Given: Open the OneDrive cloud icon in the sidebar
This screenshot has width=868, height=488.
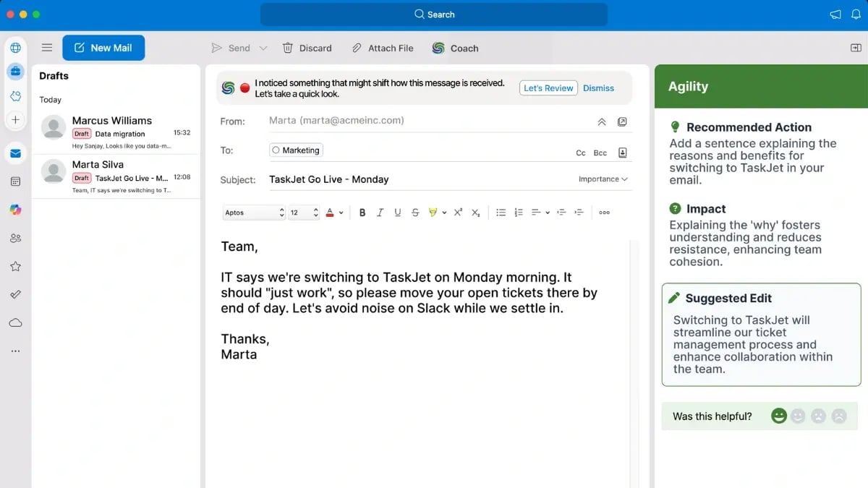Looking at the screenshot, I should [x=15, y=322].
